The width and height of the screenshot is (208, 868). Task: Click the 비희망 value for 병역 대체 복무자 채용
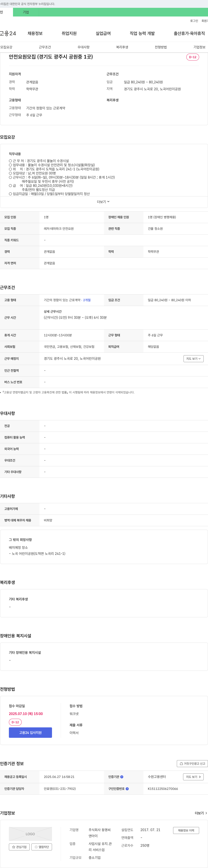point(48,520)
